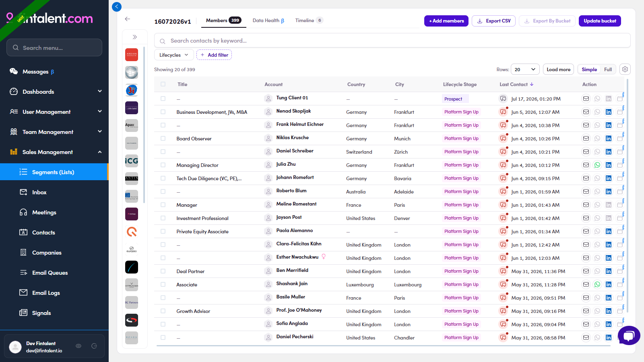Click the profile avatar of Esther Nwachukwu
This screenshot has width=644, height=362.
[268, 258]
